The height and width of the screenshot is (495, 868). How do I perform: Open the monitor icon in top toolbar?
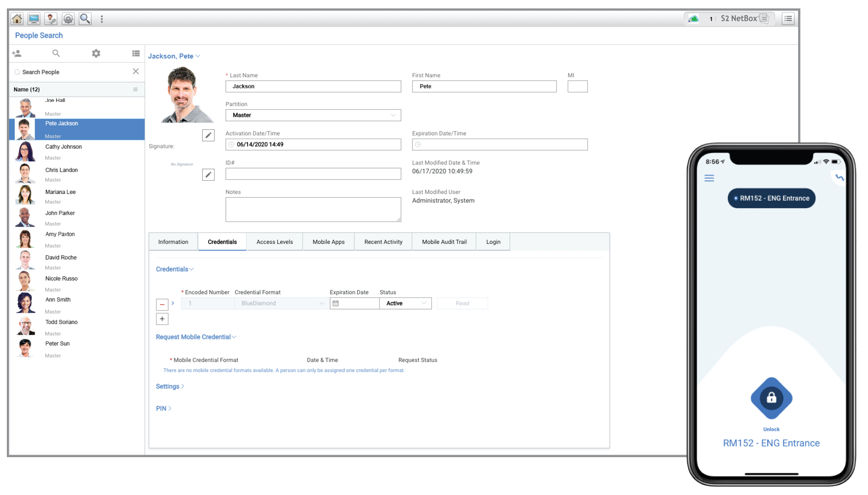[34, 19]
